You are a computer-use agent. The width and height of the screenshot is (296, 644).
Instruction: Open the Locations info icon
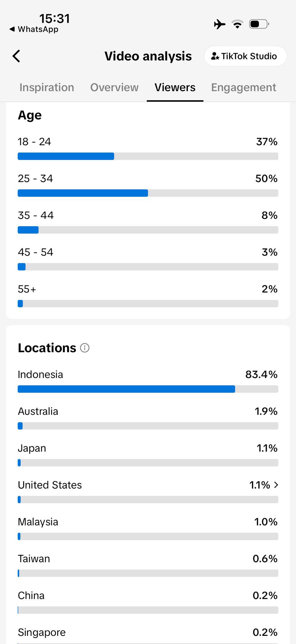pyautogui.click(x=85, y=348)
